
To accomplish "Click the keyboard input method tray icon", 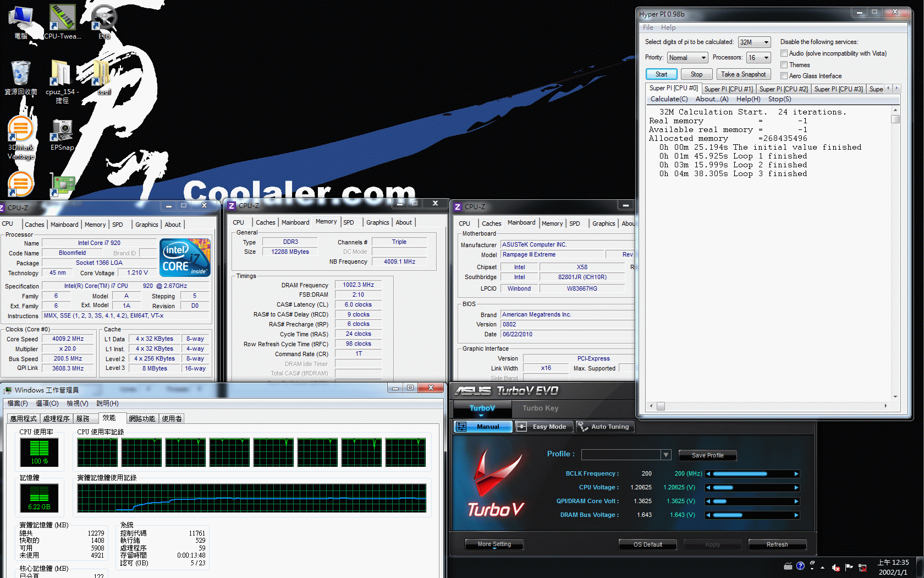I will pos(788,566).
